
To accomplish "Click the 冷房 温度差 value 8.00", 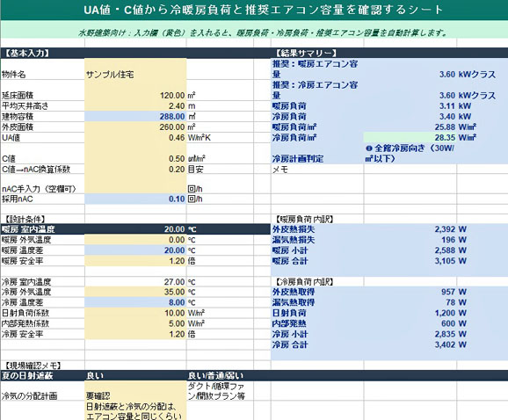I will [135, 302].
